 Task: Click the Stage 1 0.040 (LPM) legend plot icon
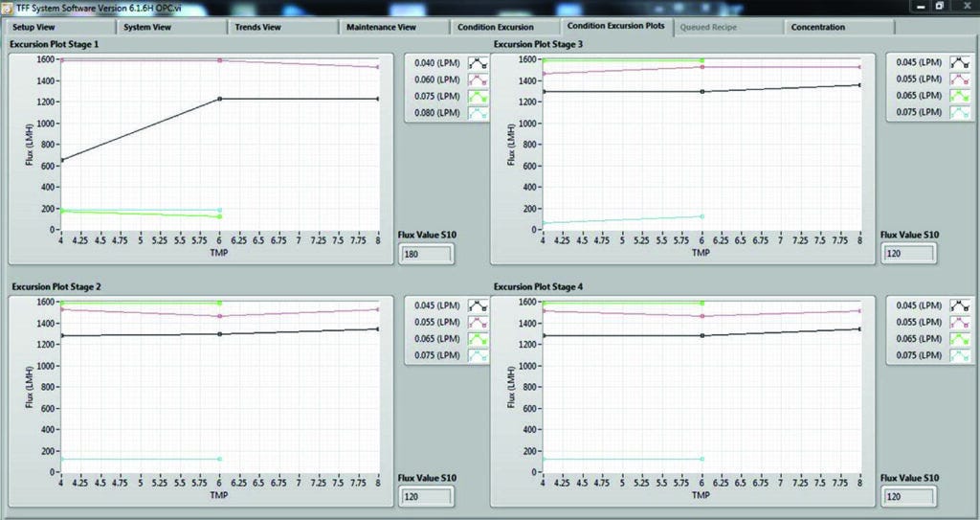point(475,62)
